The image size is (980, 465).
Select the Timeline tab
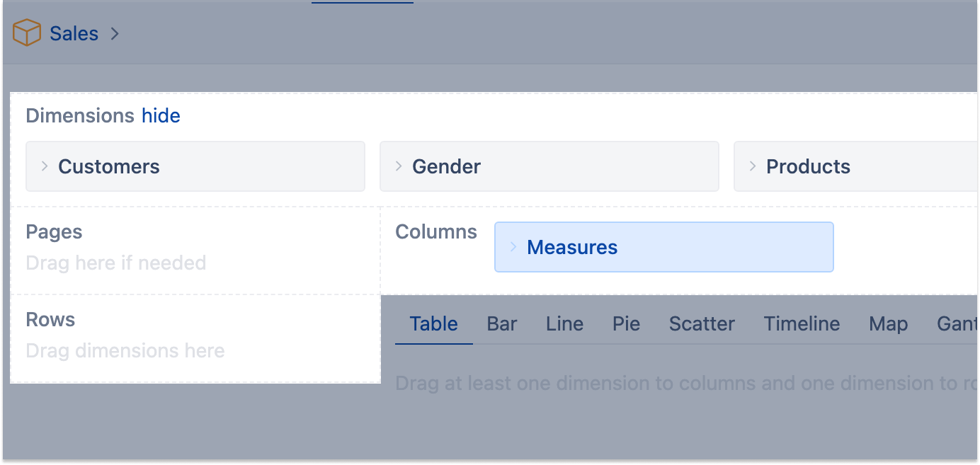pyautogui.click(x=802, y=324)
